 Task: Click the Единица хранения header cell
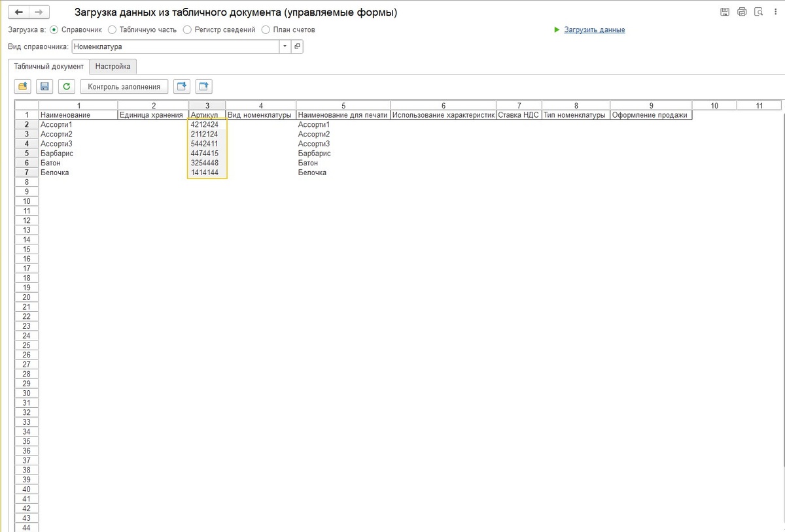point(153,115)
